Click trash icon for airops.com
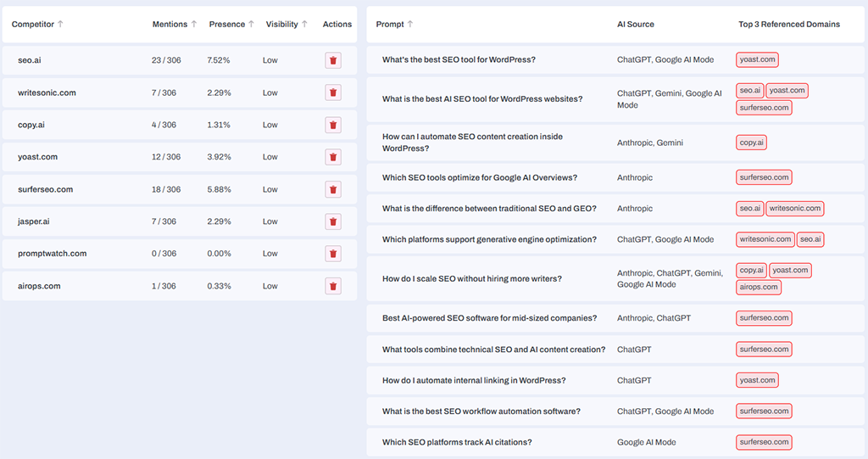 coord(333,286)
